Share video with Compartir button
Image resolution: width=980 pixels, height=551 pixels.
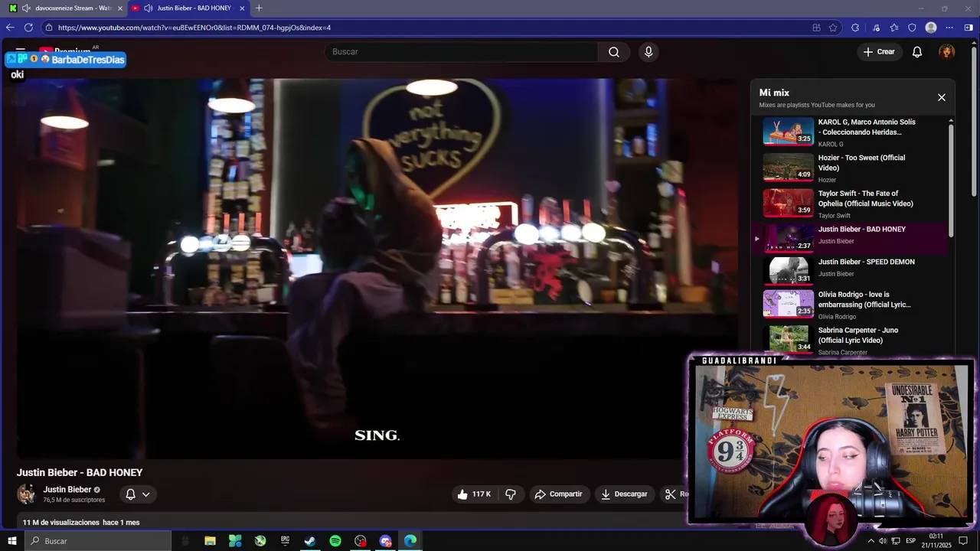558,494
